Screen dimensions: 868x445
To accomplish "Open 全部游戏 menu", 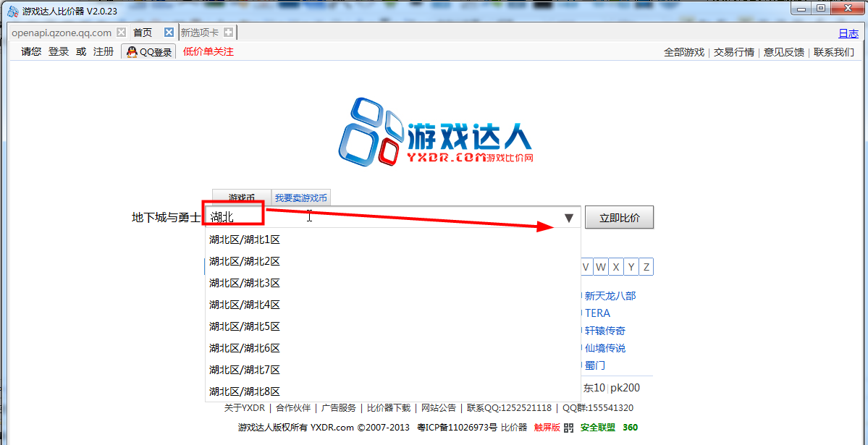I will coord(684,52).
